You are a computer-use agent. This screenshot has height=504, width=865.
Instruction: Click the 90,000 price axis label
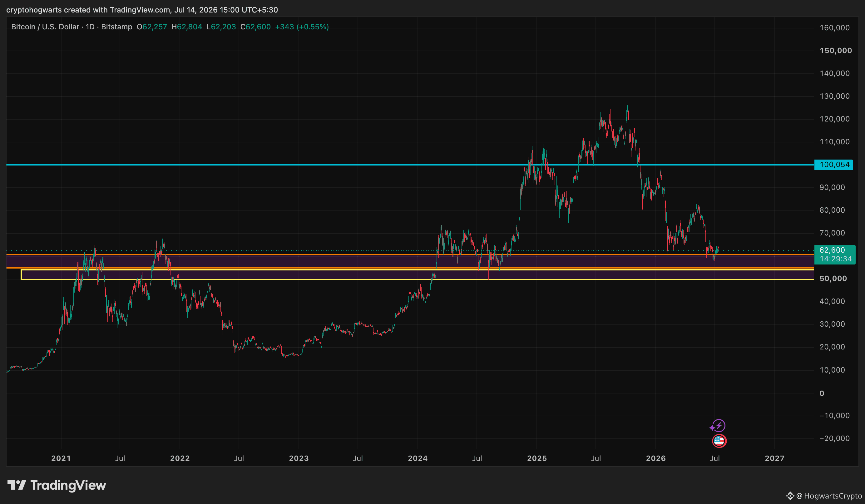[833, 187]
